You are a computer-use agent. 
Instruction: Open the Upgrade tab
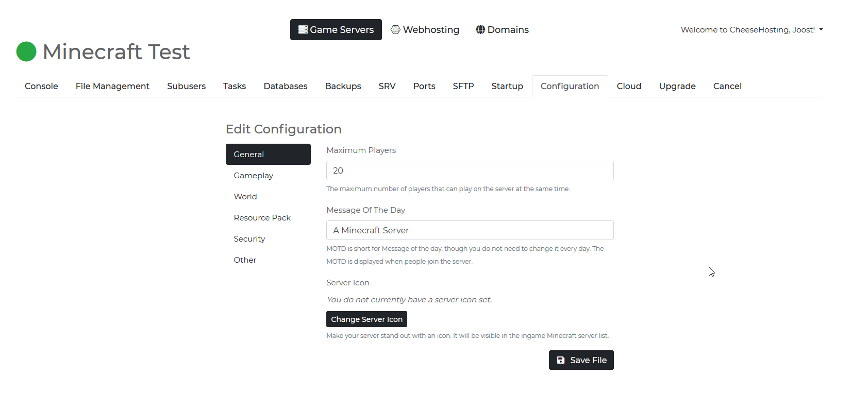[677, 86]
